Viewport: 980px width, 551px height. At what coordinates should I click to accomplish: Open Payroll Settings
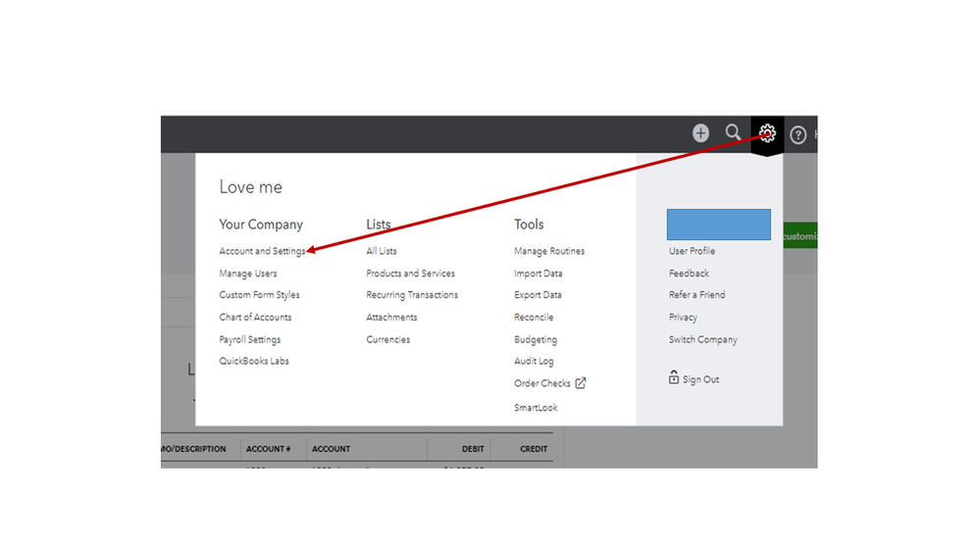249,340
